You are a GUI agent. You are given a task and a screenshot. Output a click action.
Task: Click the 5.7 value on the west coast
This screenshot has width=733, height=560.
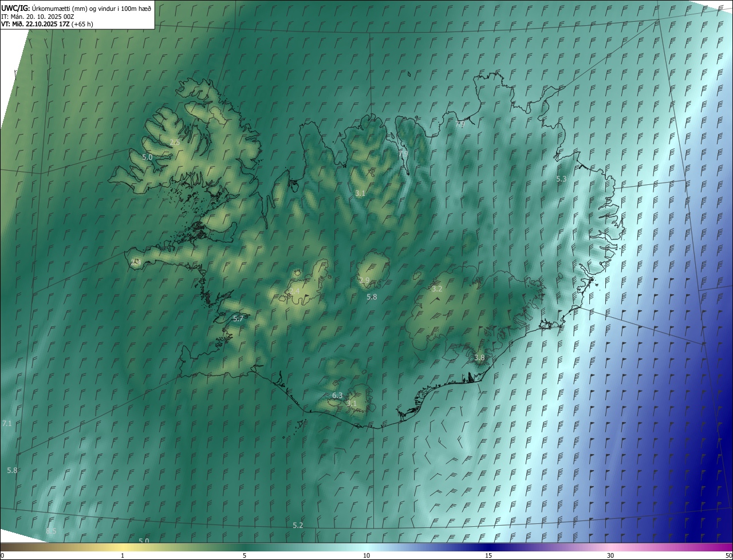[x=238, y=319]
